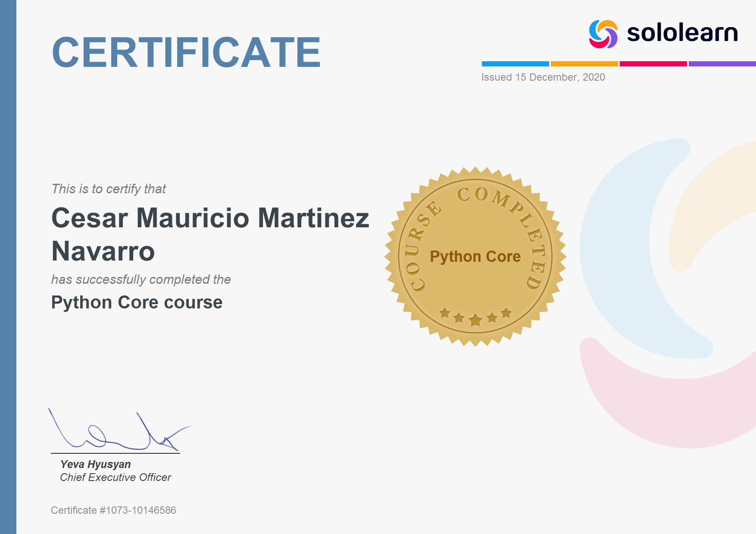Click 'Certificate #1073-10146586' number
The image size is (756, 534).
(x=113, y=510)
